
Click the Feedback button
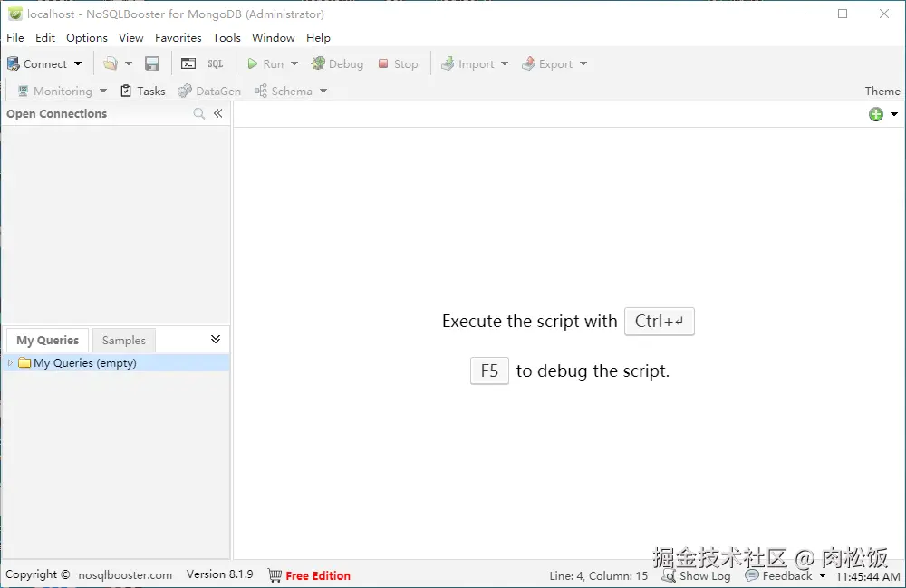point(778,576)
